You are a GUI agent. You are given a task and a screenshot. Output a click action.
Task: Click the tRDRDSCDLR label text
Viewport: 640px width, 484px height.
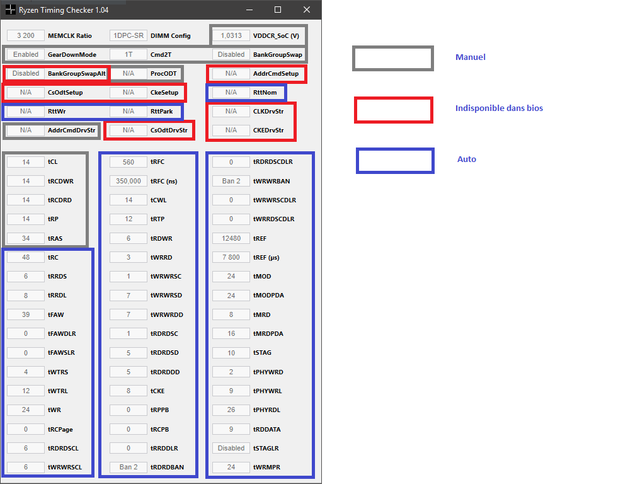[273, 162]
